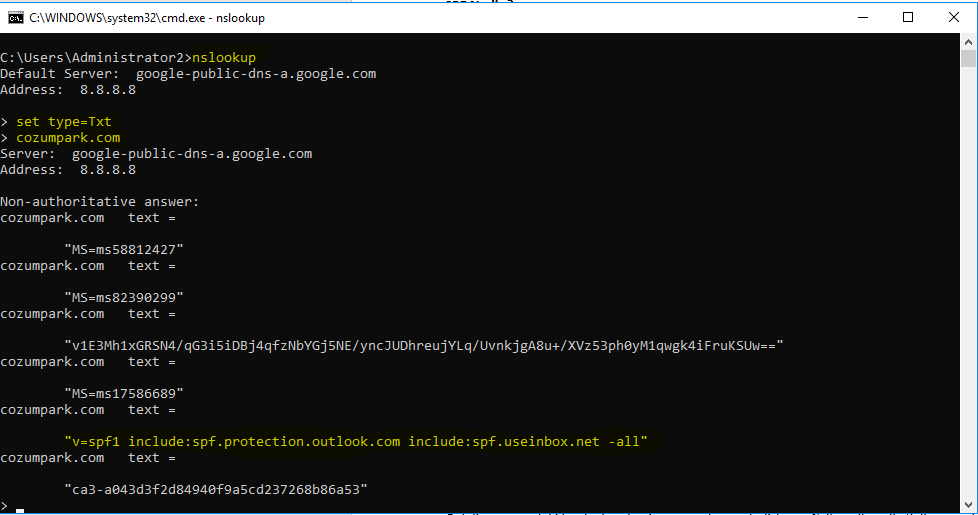The image size is (978, 515).
Task: Click the empty scrollbar track below thumb
Action: [x=968, y=281]
